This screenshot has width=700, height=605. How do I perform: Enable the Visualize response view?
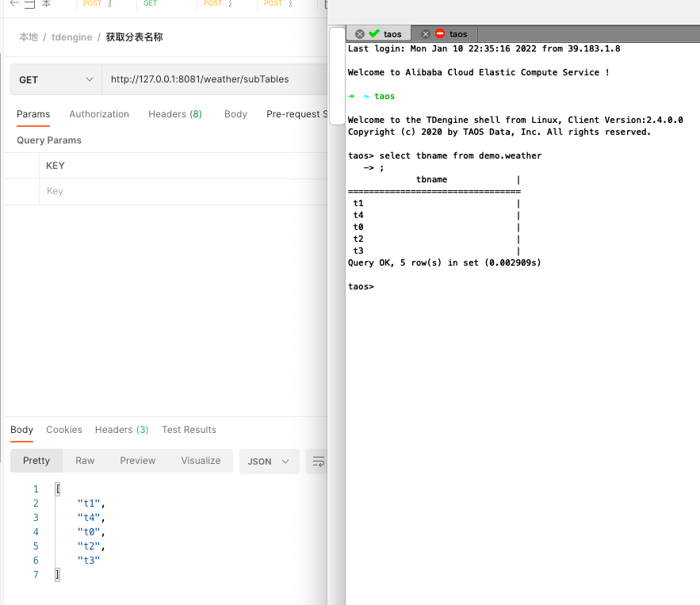201,460
